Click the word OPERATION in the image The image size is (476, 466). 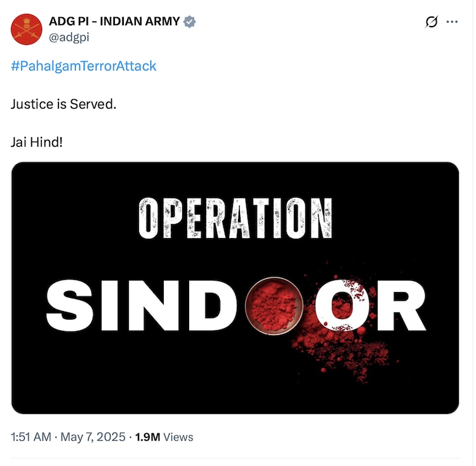[x=235, y=218]
